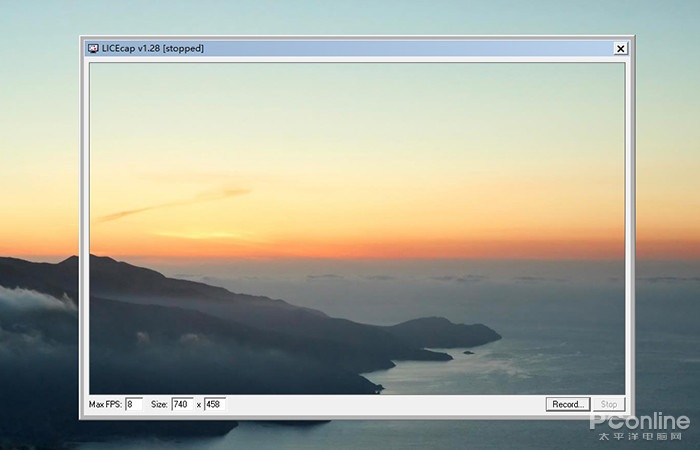
Task: Select the width field showing 740
Action: pyautogui.click(x=182, y=405)
